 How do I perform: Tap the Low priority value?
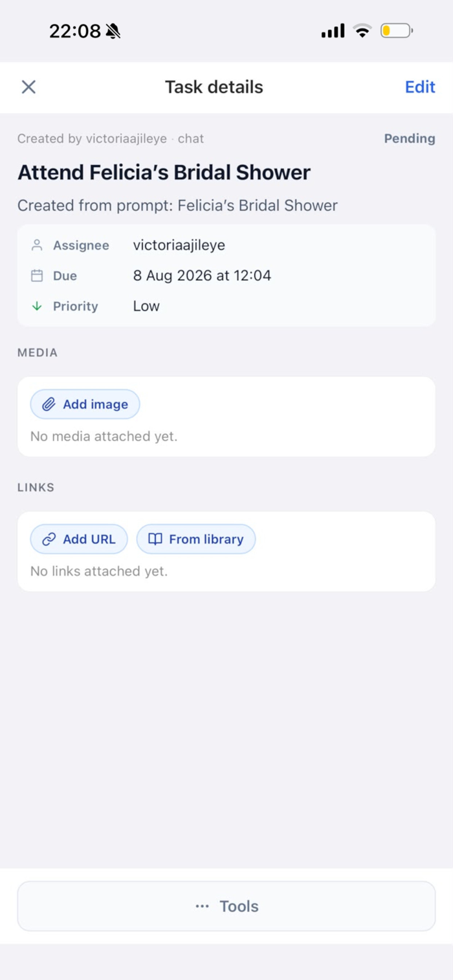[x=146, y=306]
